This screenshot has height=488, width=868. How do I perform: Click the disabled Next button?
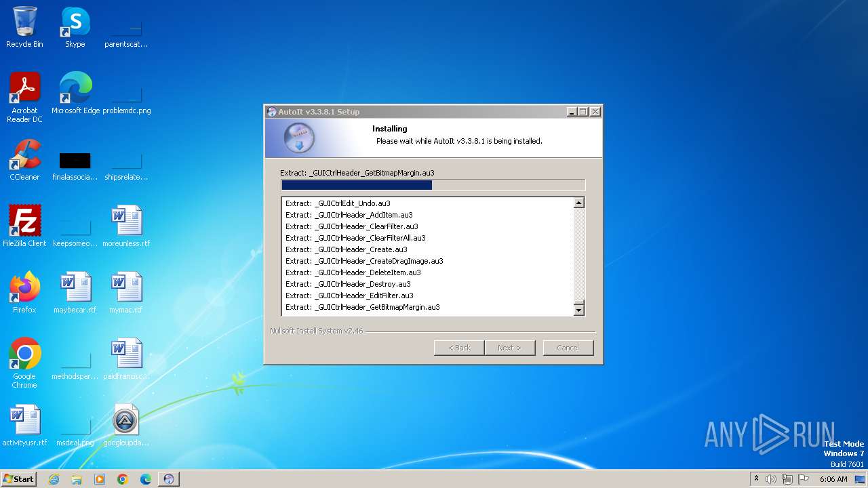[509, 348]
